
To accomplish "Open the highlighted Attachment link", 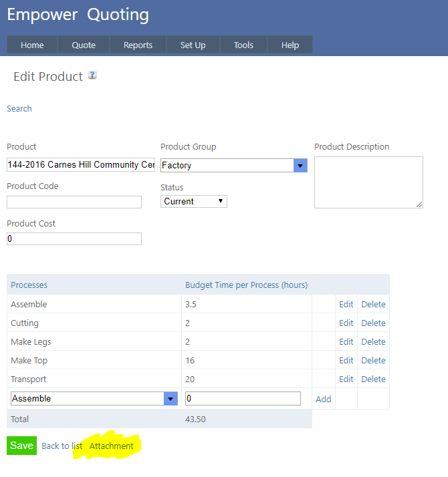I will pos(112,446).
